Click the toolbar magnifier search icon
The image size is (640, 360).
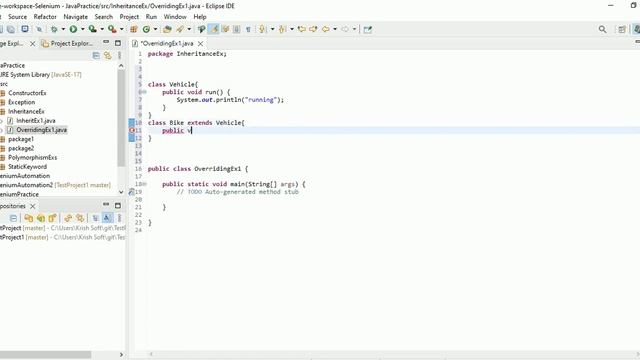602,29
